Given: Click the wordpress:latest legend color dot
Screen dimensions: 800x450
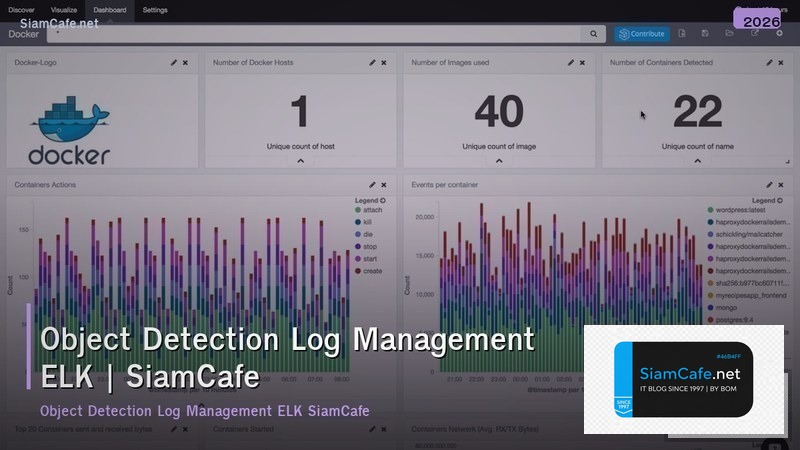Looking at the screenshot, I should [710, 210].
